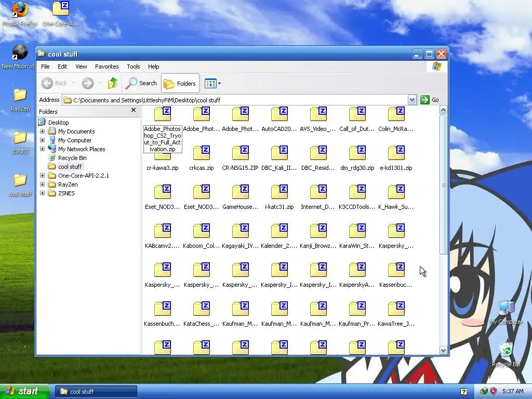Open Adobe_Photoshop_CS2_Tryout_to_Full_Activation.zip file icon
Screen dimensions: 532x399
163,114
